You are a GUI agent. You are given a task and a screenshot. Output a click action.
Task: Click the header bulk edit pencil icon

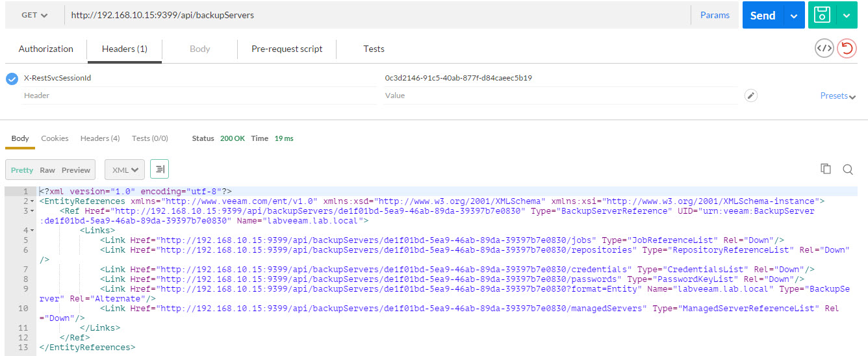pyautogui.click(x=750, y=95)
